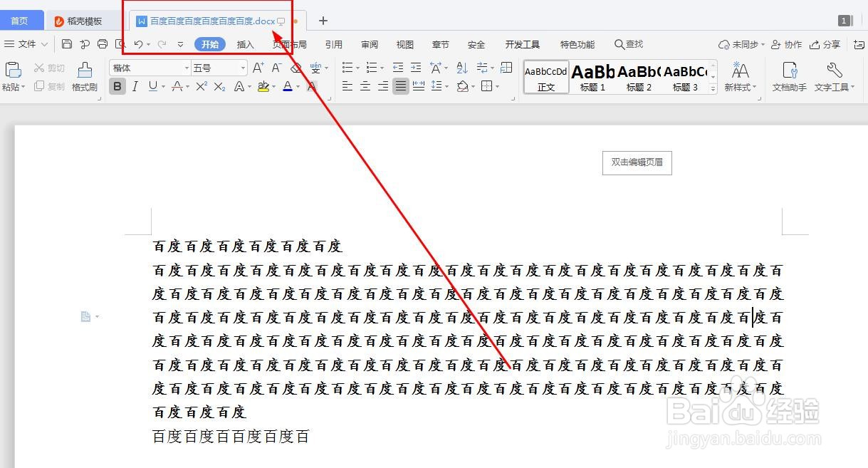
Task: Click distributed alignment icon
Action: click(419, 86)
